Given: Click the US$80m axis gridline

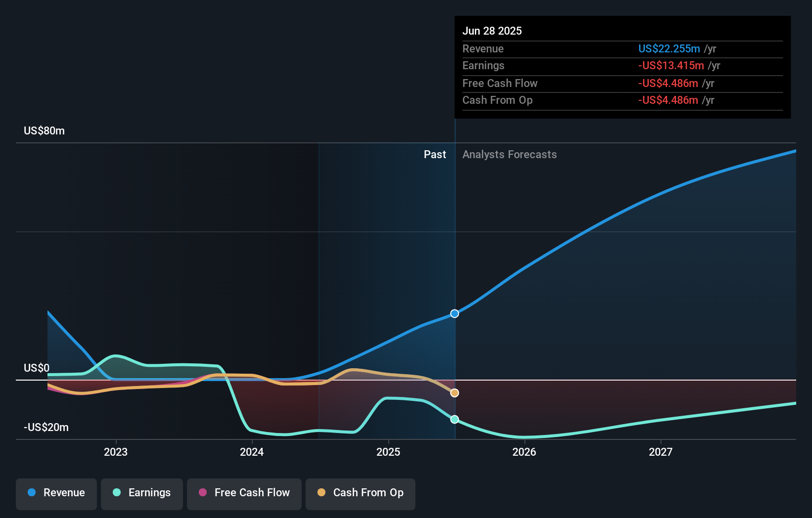Looking at the screenshot, I should pos(44,130).
